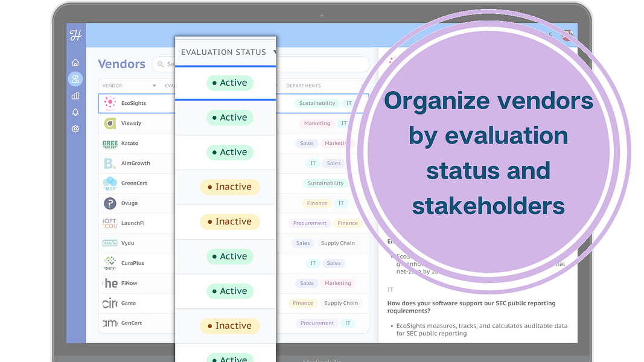The width and height of the screenshot is (644, 362).
Task: Select the GenCert vendor name
Action: 132,323
